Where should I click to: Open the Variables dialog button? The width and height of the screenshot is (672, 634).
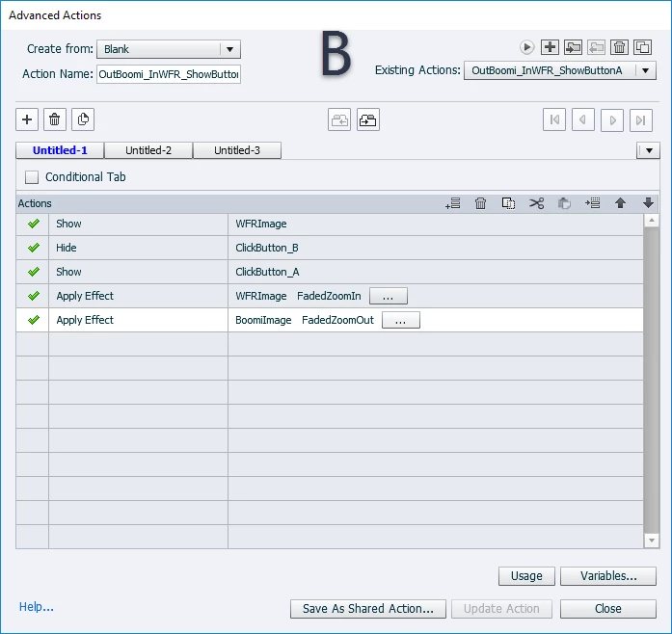coord(608,576)
